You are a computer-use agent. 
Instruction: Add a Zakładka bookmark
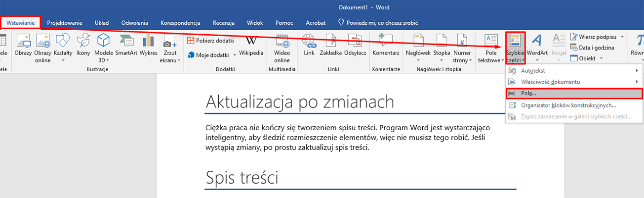pos(330,46)
